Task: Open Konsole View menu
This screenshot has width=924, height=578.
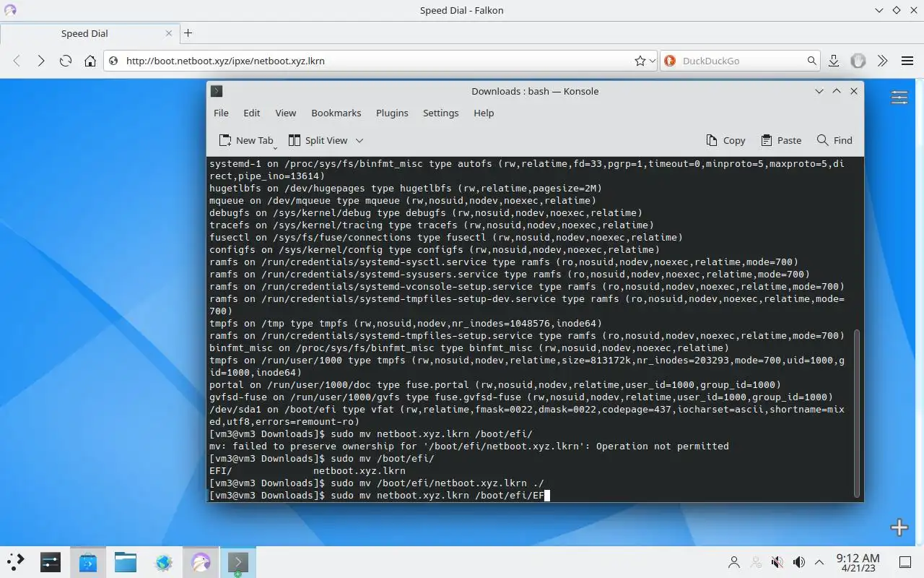Action: pos(286,113)
